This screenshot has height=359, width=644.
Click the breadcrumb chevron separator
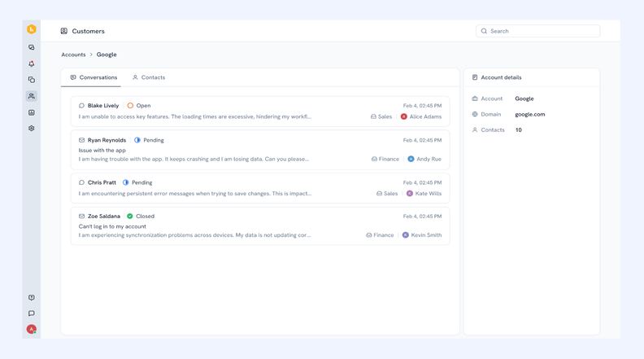point(91,55)
